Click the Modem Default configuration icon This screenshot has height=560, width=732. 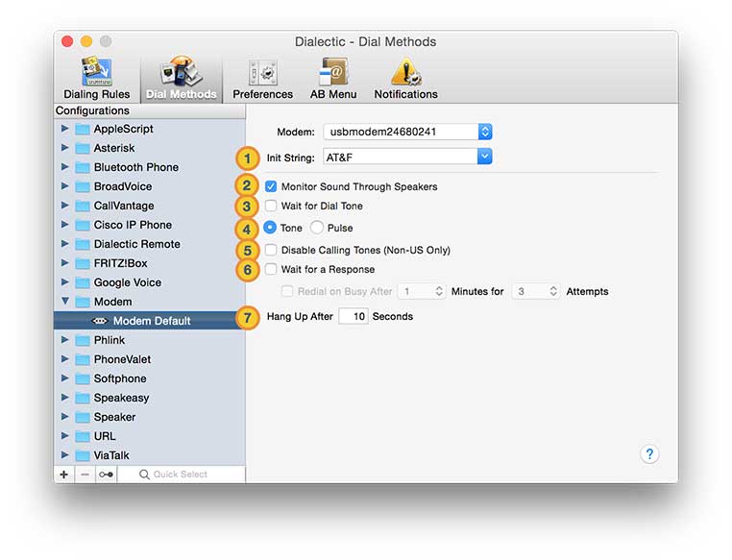(100, 321)
